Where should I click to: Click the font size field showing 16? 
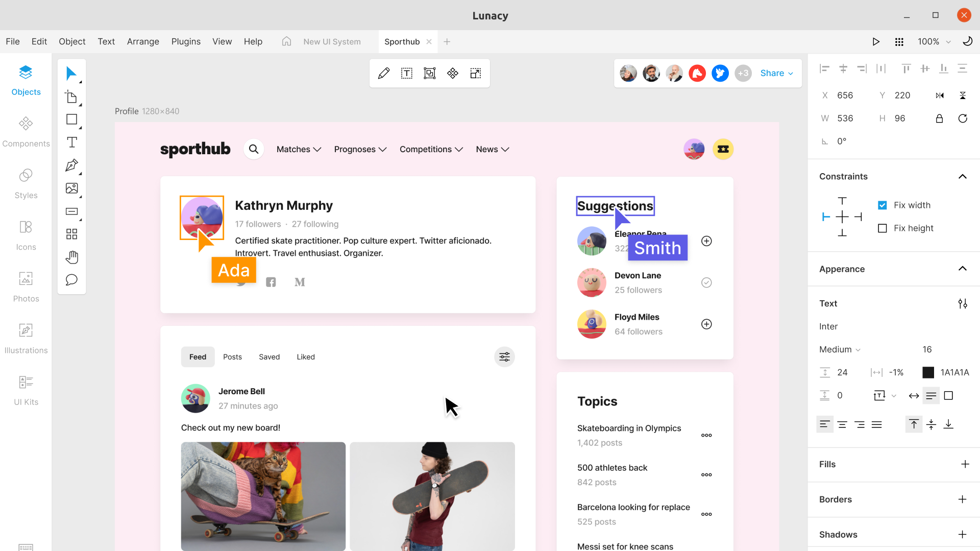(x=927, y=350)
